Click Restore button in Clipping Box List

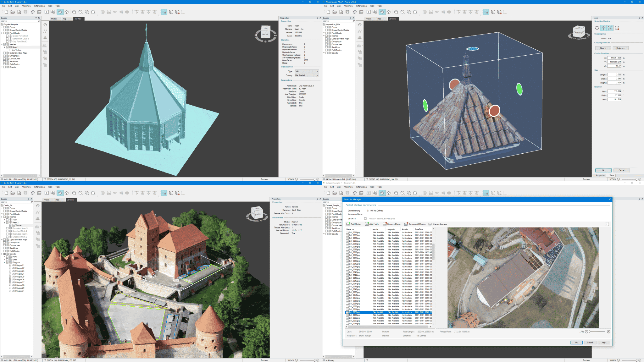[620, 48]
